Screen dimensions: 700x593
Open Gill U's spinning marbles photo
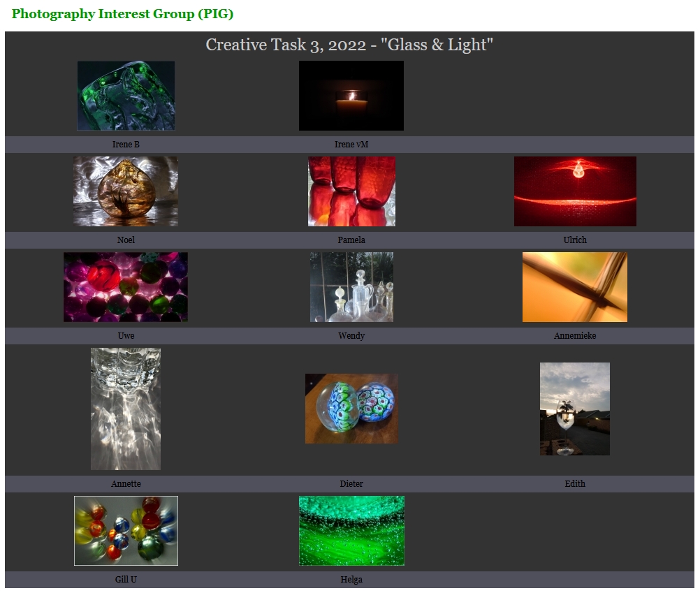(126, 531)
